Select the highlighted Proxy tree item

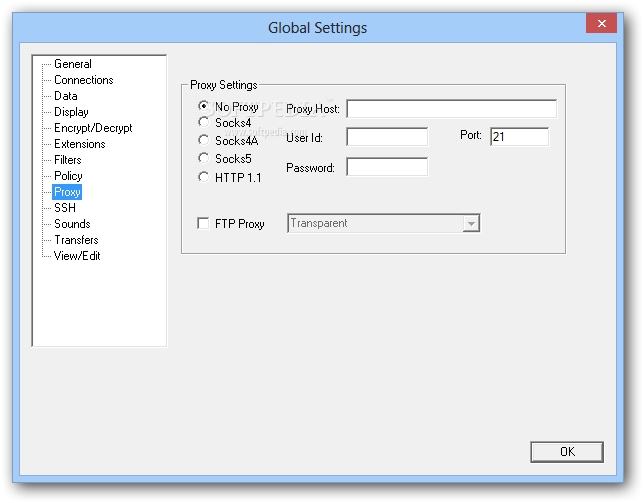[67, 192]
